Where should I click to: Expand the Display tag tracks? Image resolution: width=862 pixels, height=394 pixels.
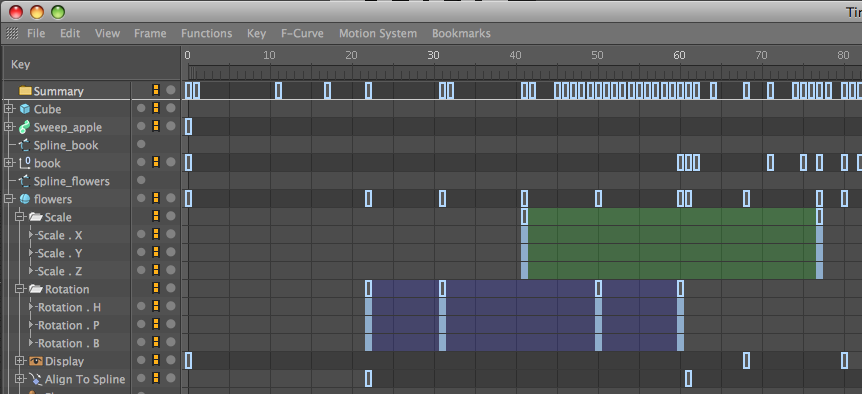coord(20,361)
